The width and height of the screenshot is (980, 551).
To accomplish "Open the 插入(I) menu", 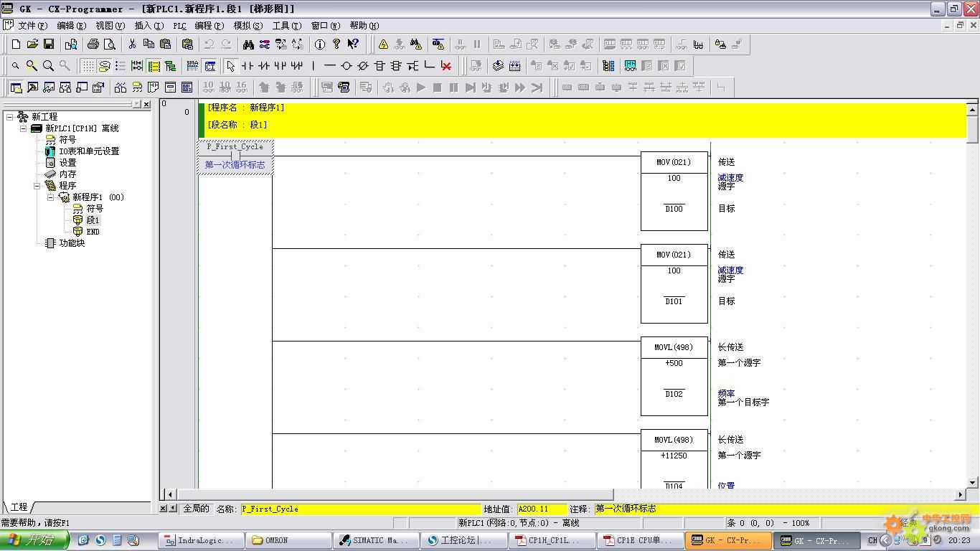I will coord(149,26).
